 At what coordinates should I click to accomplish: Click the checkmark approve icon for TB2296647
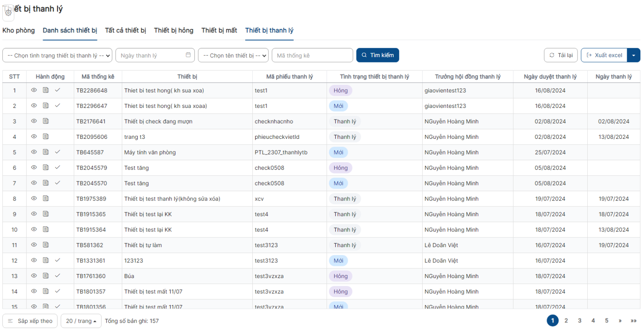(x=58, y=105)
